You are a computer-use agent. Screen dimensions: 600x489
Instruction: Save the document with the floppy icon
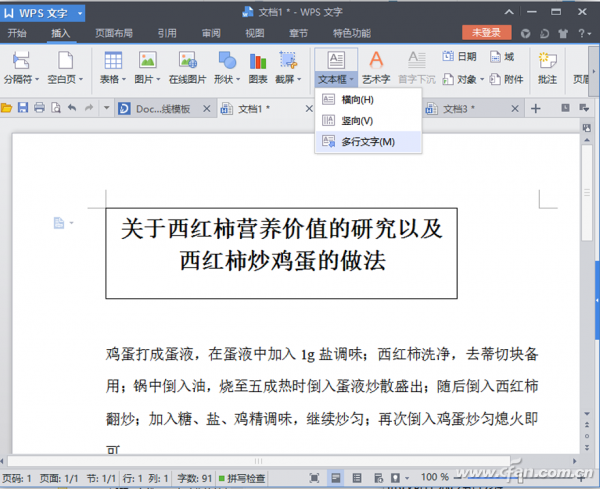tap(23, 108)
